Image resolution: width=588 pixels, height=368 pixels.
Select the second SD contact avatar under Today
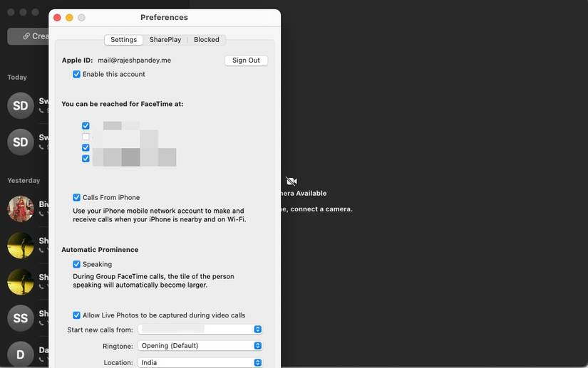21,142
